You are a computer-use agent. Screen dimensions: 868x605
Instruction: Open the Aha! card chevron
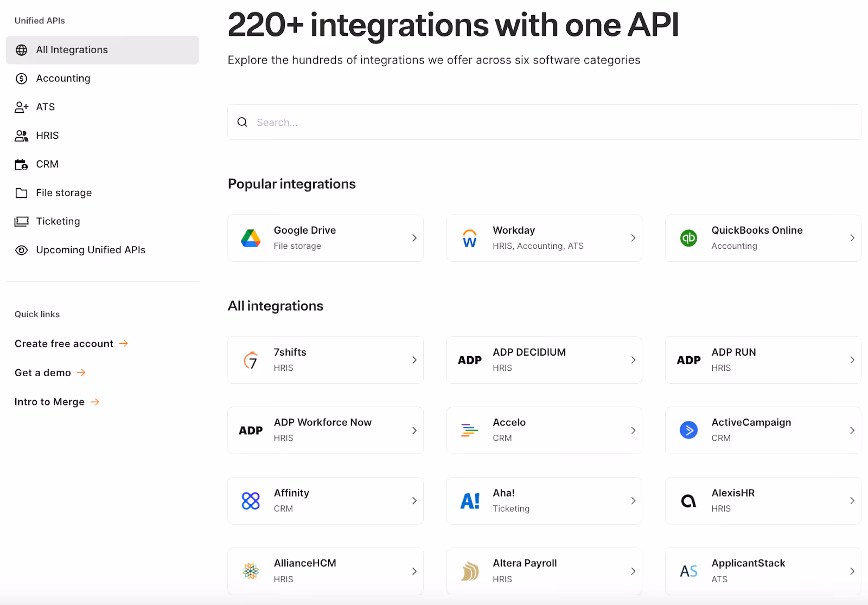[x=633, y=501]
